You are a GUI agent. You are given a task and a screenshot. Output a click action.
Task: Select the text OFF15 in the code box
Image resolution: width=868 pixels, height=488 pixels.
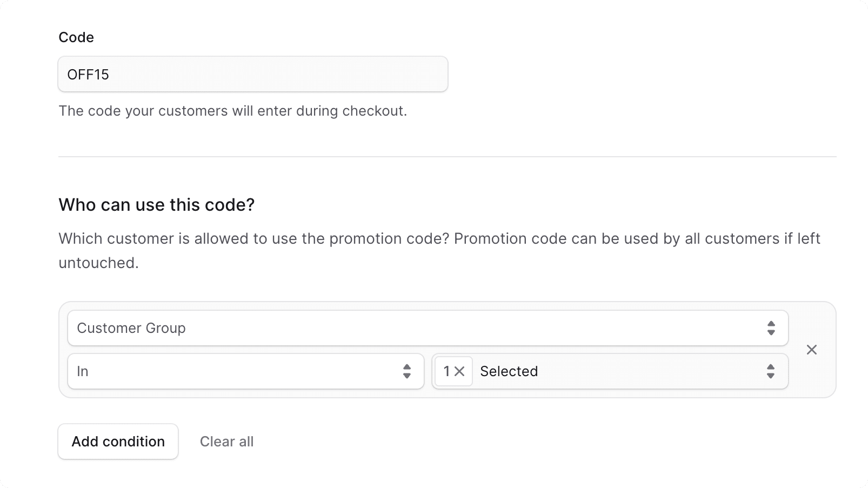tap(88, 75)
